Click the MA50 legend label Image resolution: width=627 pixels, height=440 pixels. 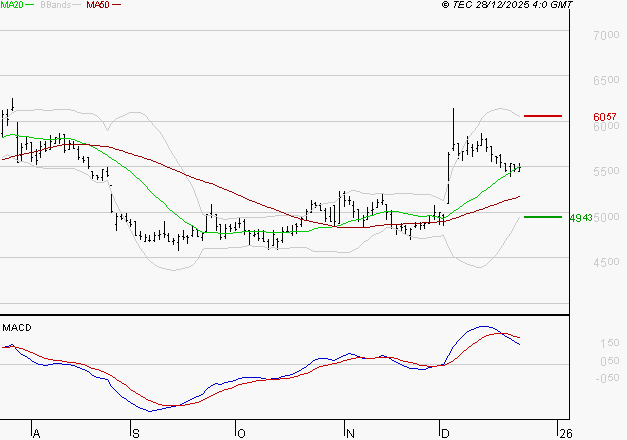98,5
